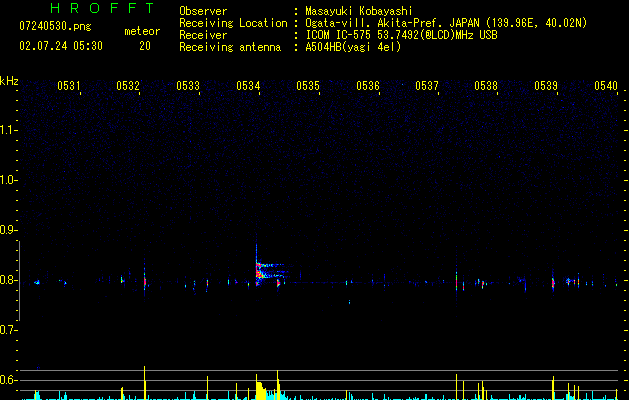Click the 0535 time marker
629x400 pixels.
pyautogui.click(x=308, y=85)
